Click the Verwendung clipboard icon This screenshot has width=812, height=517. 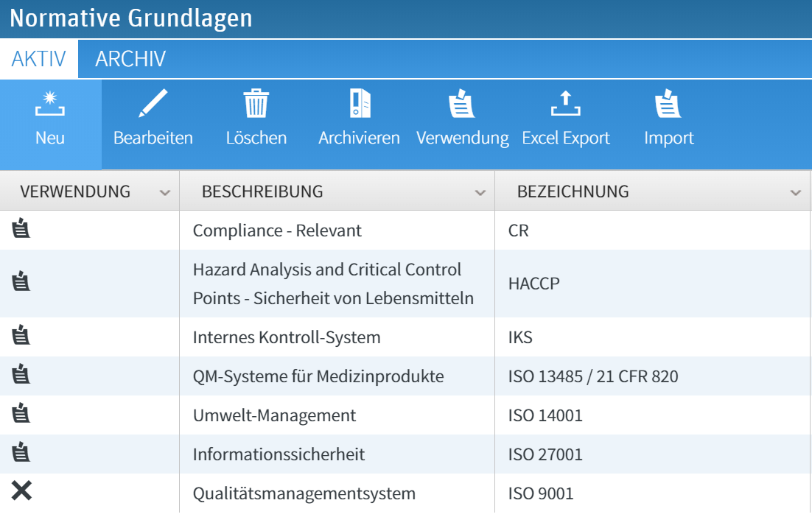pos(462,105)
